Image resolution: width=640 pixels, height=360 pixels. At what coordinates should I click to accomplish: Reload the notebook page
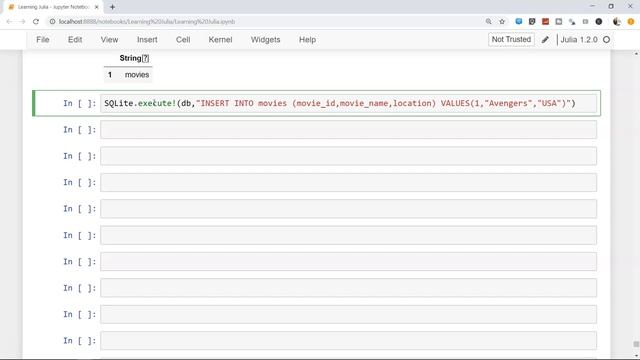36,22
